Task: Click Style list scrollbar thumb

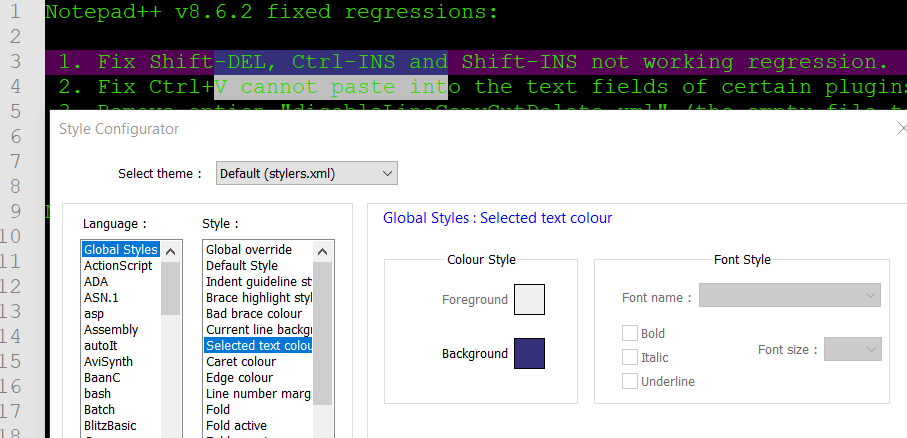Action: coord(323,333)
